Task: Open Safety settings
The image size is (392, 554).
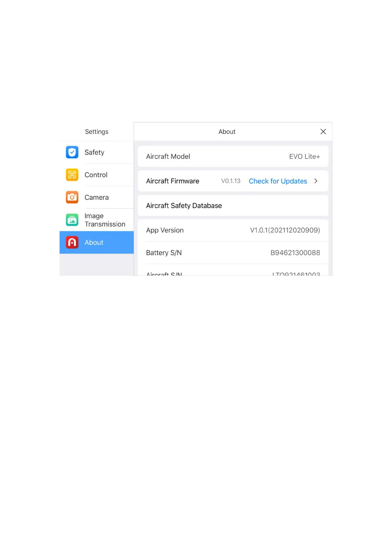Action: 96,152
